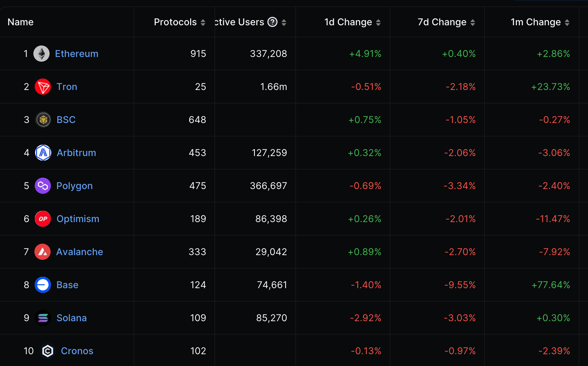Select Cronos's -0.97% 7d change

[x=460, y=351]
